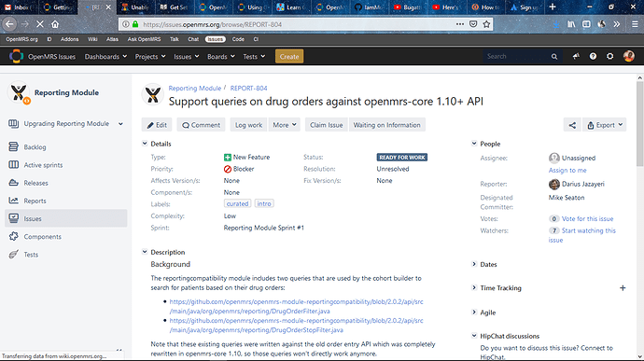The width and height of the screenshot is (644, 361).
Task: Open the Issues dropdown in the top navigation
Action: coord(186,57)
